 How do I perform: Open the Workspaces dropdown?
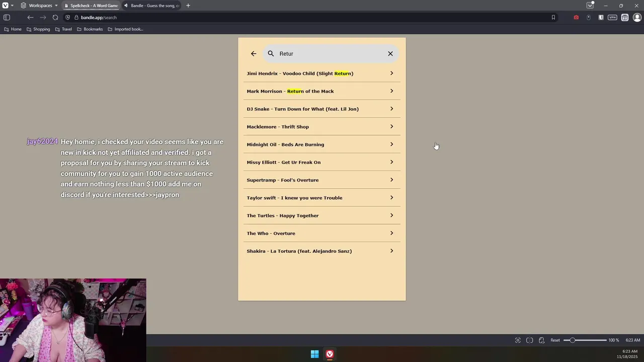coord(39,6)
